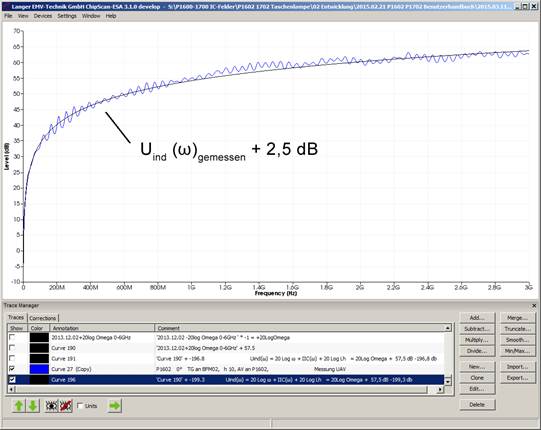Click color swatch of Curve 27 (Copy)
Screen dimensions: 541x430
click(x=39, y=369)
